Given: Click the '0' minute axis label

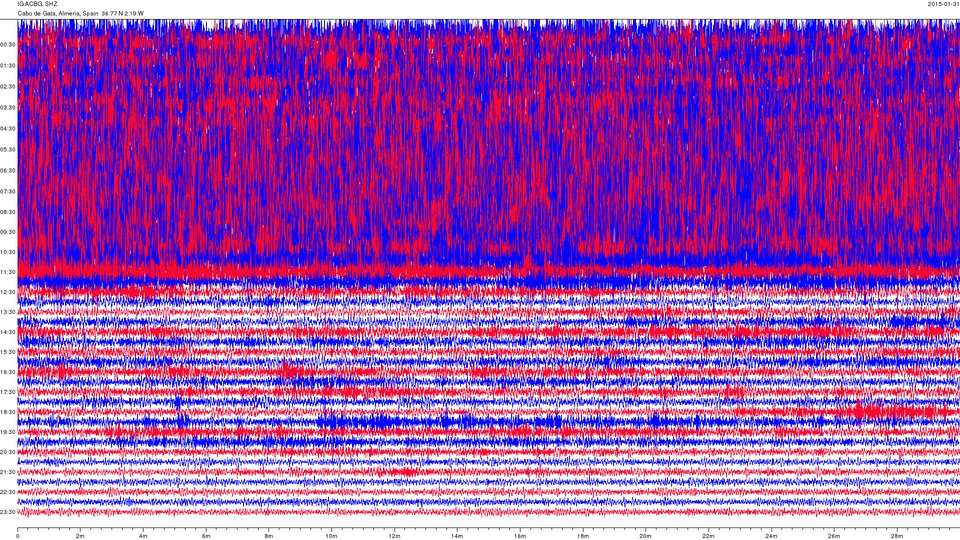Looking at the screenshot, I should click(18, 536).
